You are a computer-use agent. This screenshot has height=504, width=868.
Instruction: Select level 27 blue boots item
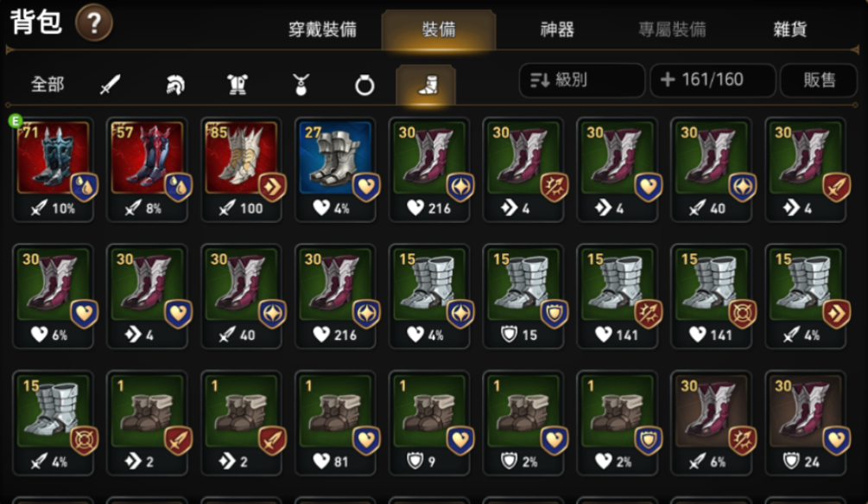(x=335, y=169)
